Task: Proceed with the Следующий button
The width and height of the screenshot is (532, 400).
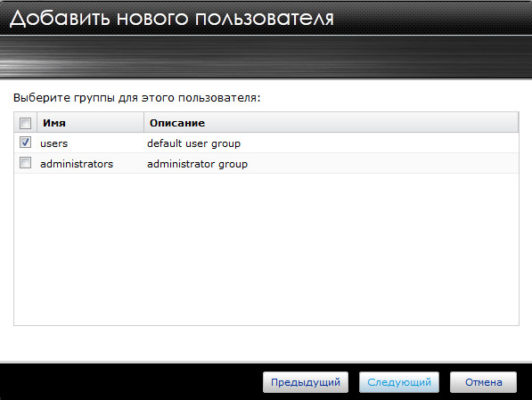Action: [x=399, y=382]
